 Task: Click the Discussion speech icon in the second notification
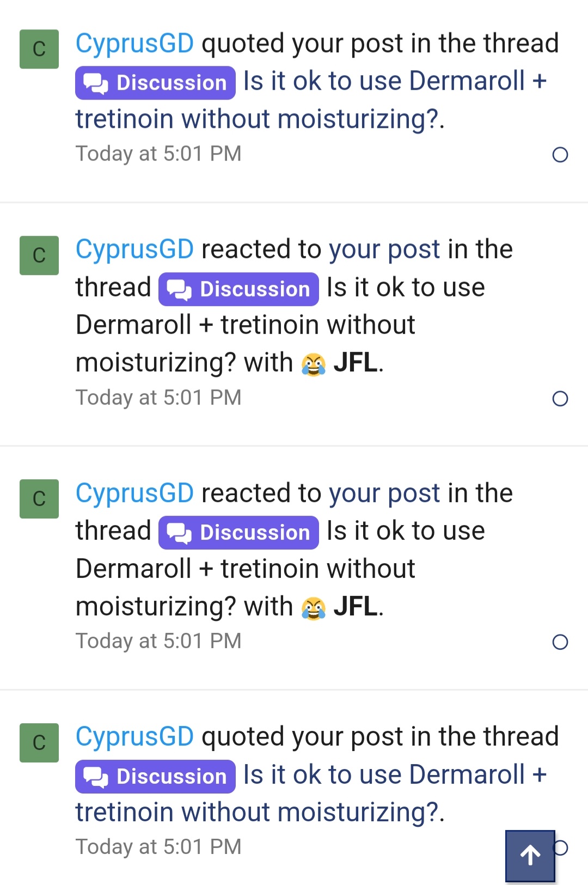point(178,289)
